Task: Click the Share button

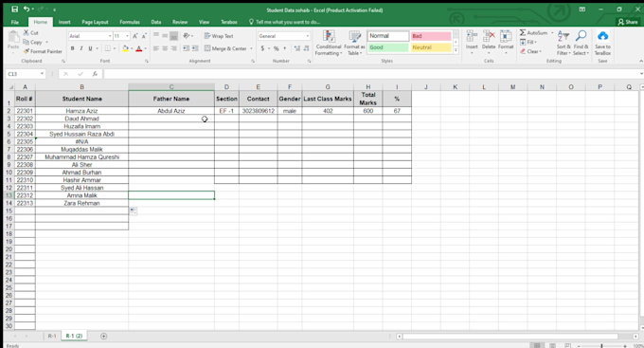Action: pyautogui.click(x=628, y=22)
